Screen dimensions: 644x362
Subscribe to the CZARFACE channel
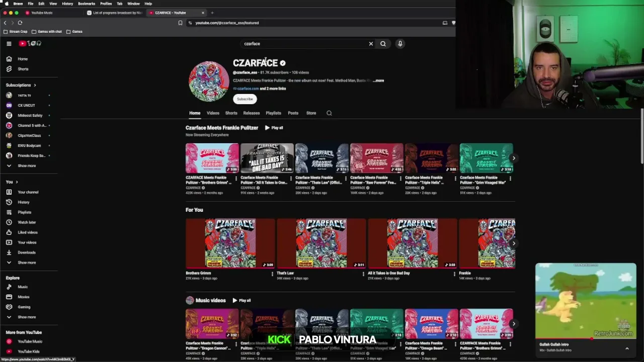click(x=245, y=99)
